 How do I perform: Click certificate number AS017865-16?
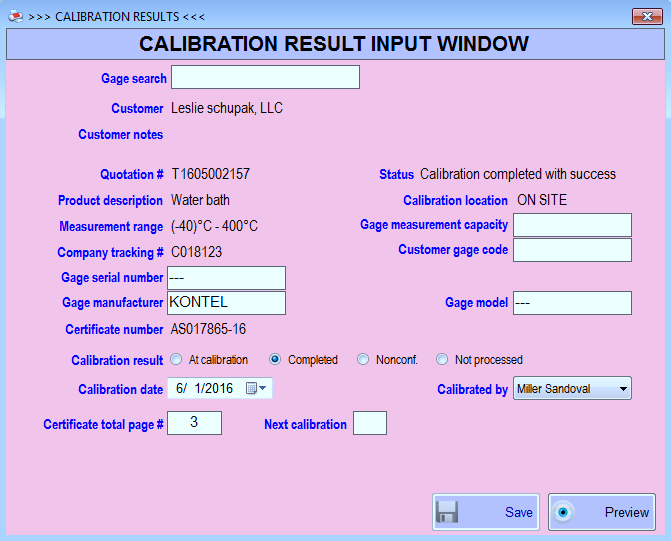[208, 329]
